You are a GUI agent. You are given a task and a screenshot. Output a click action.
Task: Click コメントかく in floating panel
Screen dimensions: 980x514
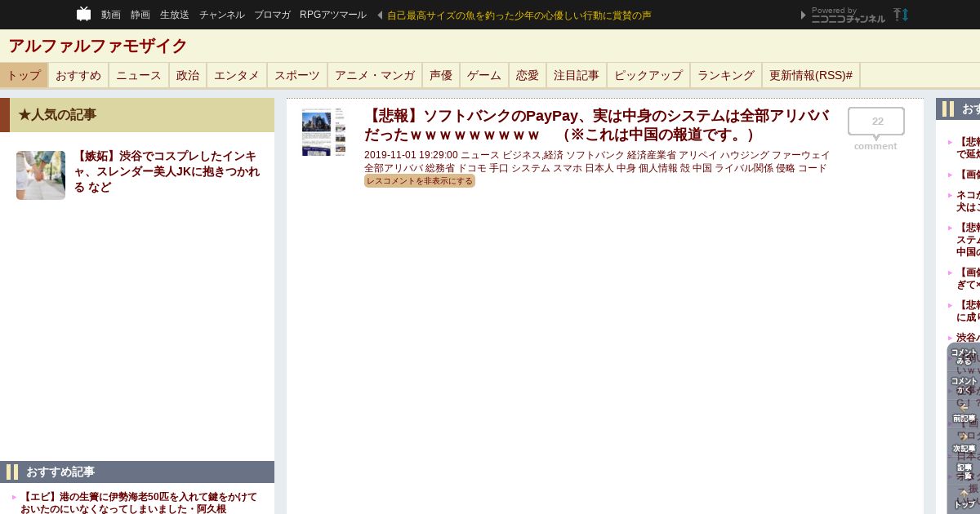[x=964, y=385]
